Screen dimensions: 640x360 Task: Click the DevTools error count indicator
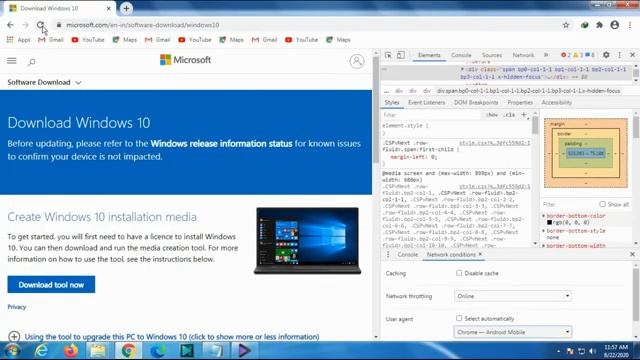(x=566, y=55)
